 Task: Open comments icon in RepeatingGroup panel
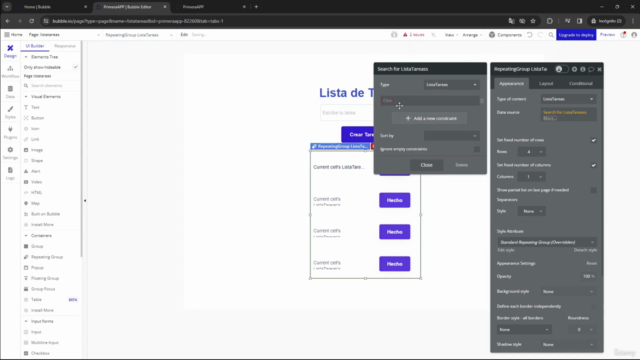(591, 69)
